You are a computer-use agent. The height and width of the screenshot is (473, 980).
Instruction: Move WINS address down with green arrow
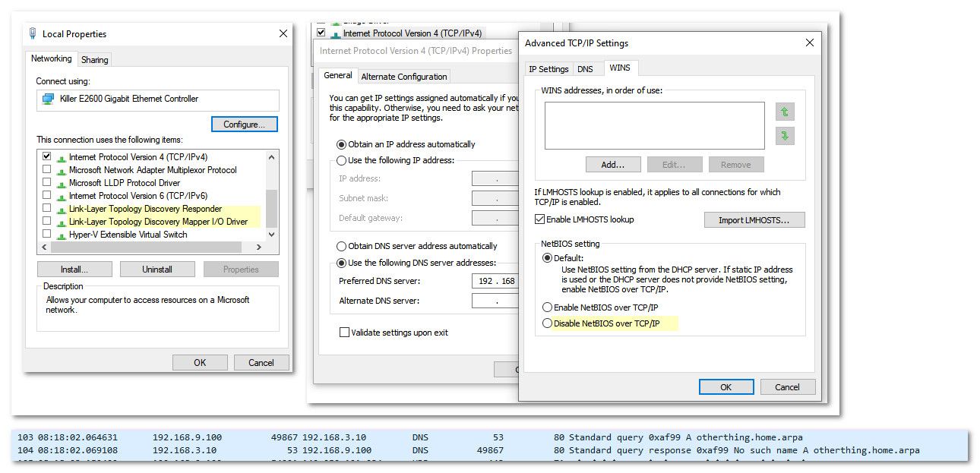click(785, 137)
